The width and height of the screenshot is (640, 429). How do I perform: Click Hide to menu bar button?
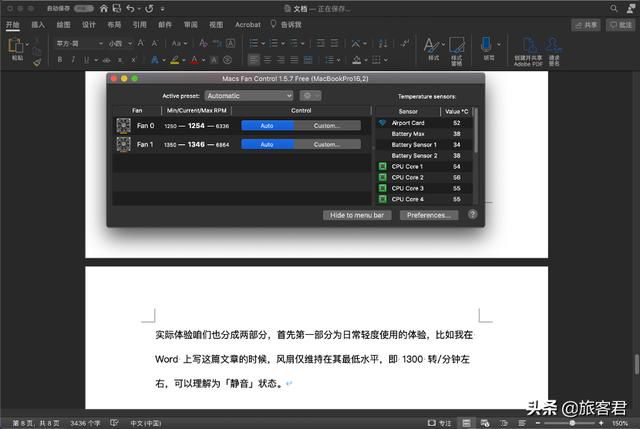click(x=357, y=215)
